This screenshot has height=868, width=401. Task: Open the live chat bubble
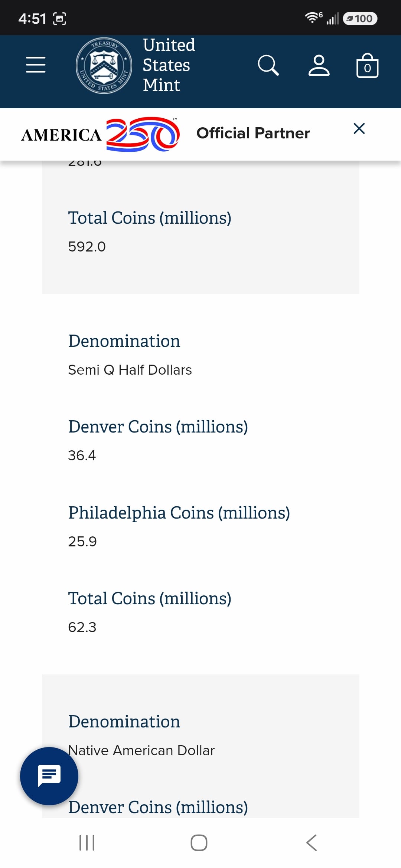(x=49, y=776)
